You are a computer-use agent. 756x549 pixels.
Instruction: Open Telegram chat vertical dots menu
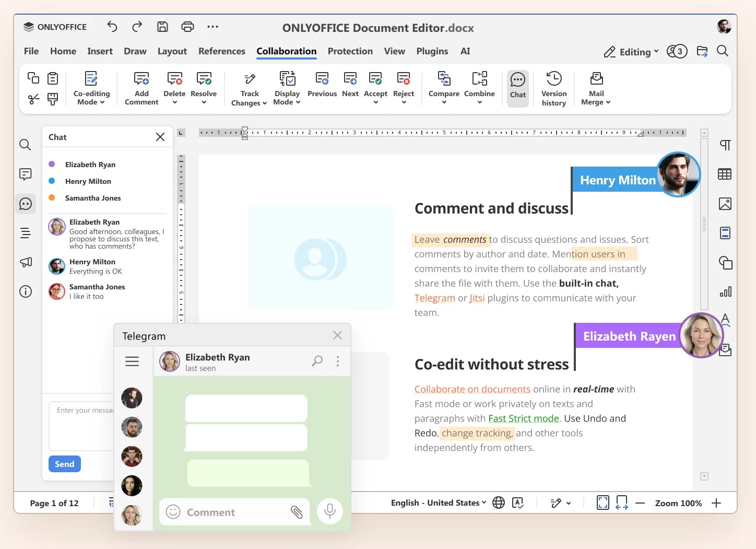tap(338, 361)
